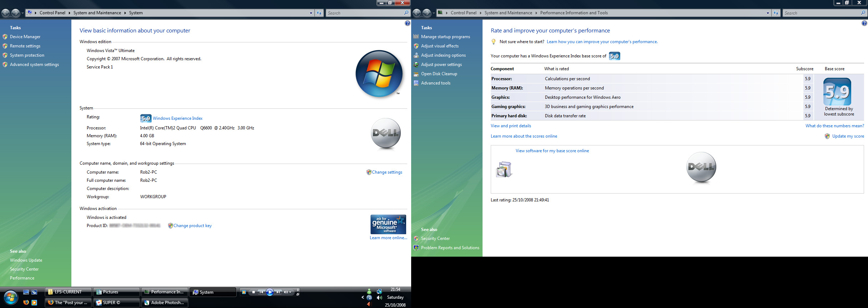Image resolution: width=868 pixels, height=308 pixels.
Task: Go back in the Performance Information window
Action: click(417, 13)
